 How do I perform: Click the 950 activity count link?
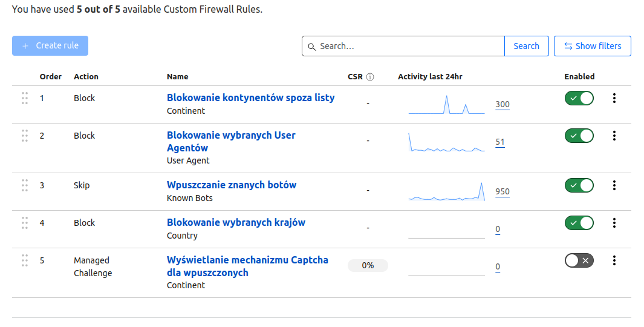[x=502, y=192]
